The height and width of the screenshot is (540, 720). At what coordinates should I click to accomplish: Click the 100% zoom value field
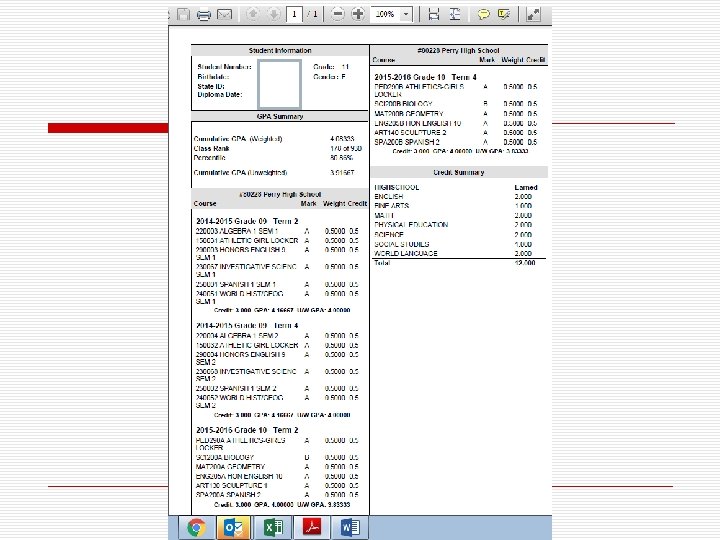[x=385, y=14]
